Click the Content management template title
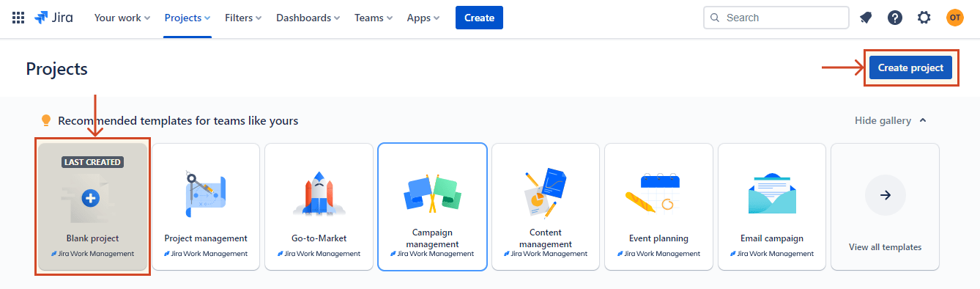Image resolution: width=980 pixels, height=289 pixels. click(545, 238)
